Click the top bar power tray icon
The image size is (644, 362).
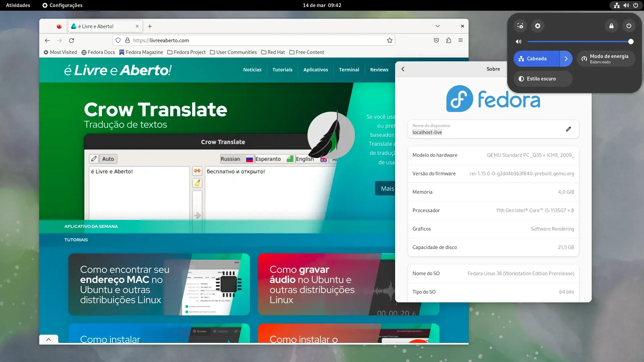[x=636, y=5]
